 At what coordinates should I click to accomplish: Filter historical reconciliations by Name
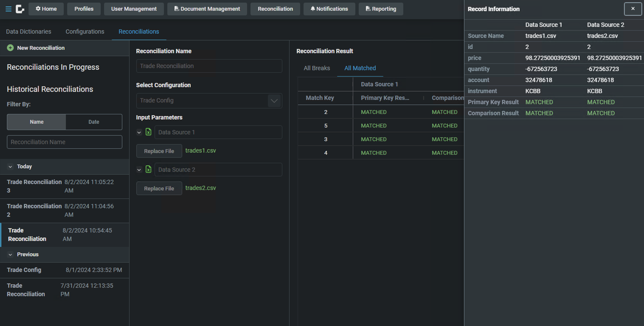pos(37,122)
